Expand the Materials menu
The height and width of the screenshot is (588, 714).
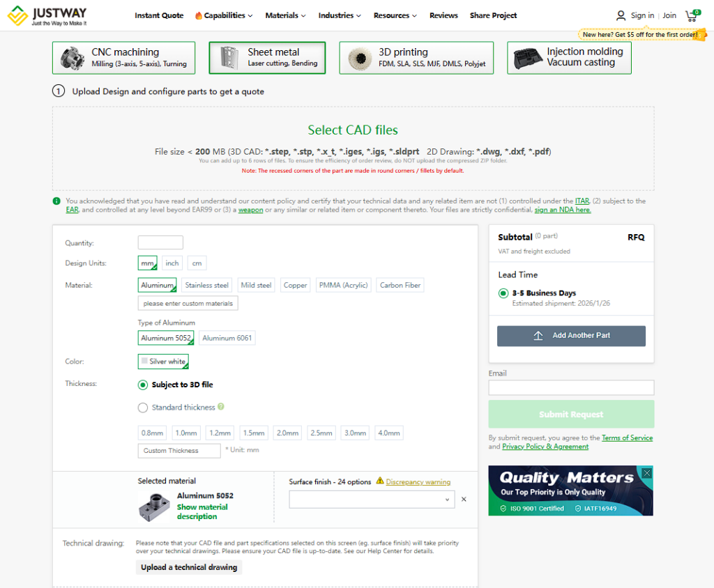point(285,15)
